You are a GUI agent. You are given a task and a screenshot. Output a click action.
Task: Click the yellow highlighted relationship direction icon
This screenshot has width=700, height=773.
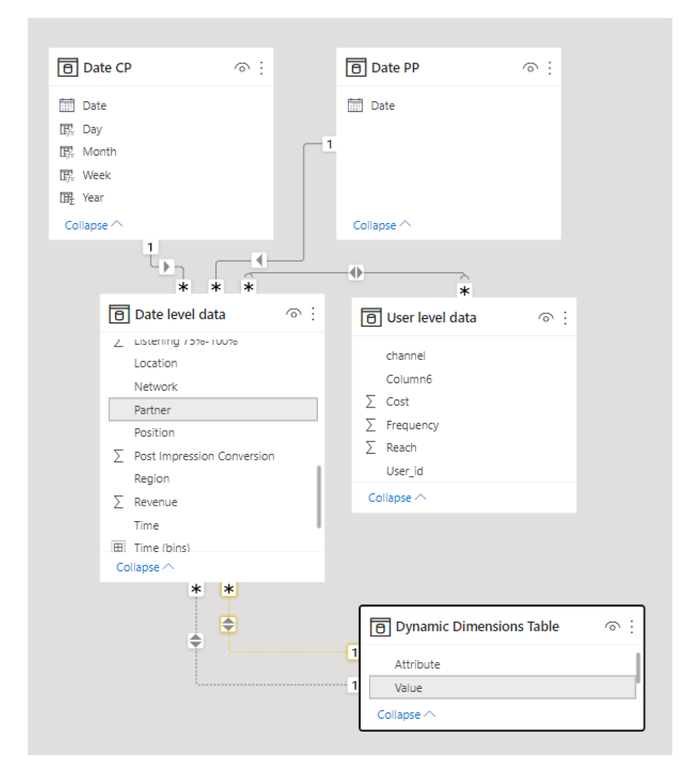pos(228,624)
